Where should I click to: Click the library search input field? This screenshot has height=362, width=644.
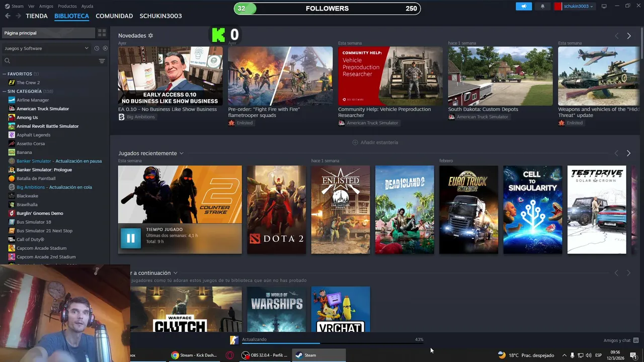point(54,61)
